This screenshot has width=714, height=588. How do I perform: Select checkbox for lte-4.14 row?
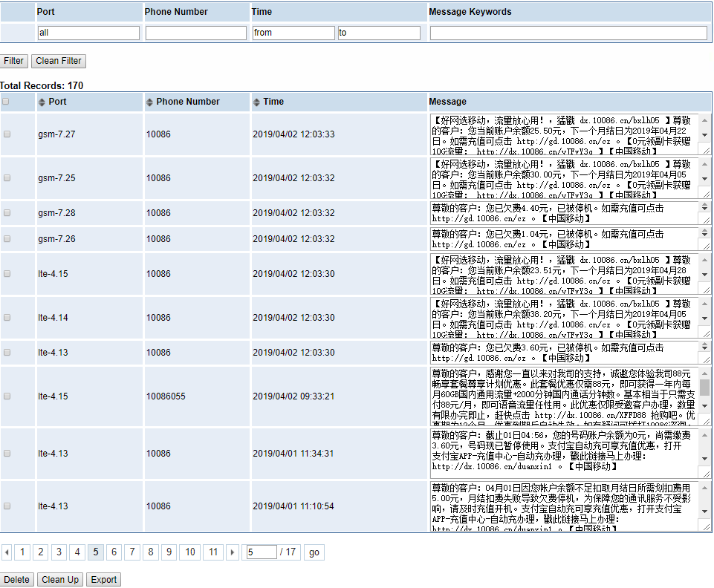point(7,317)
